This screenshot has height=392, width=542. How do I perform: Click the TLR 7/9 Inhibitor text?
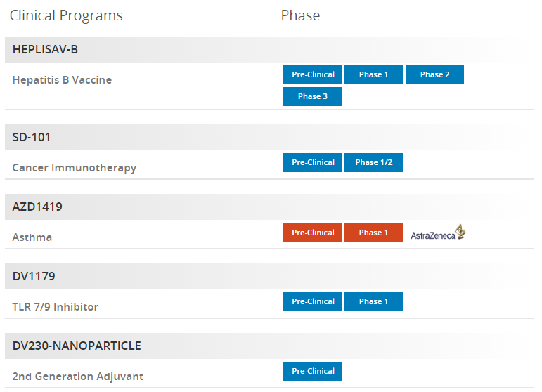point(56,307)
